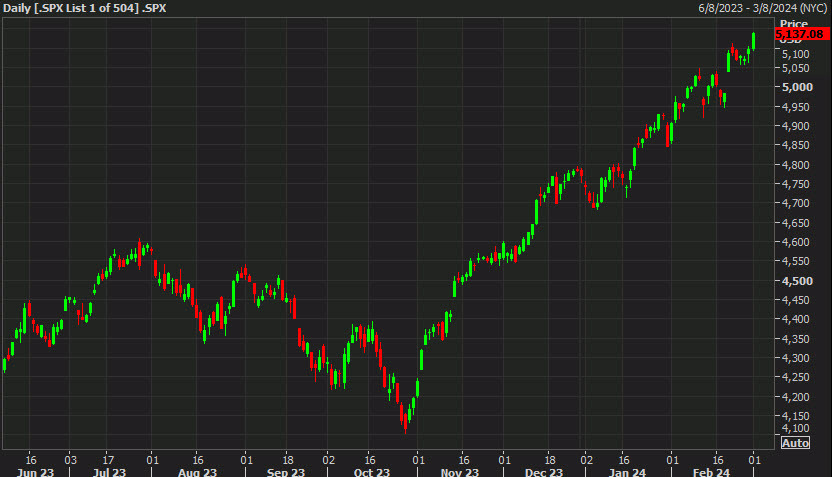The height and width of the screenshot is (477, 832).
Task: Click the 5,100 price axis label
Action: coord(795,54)
